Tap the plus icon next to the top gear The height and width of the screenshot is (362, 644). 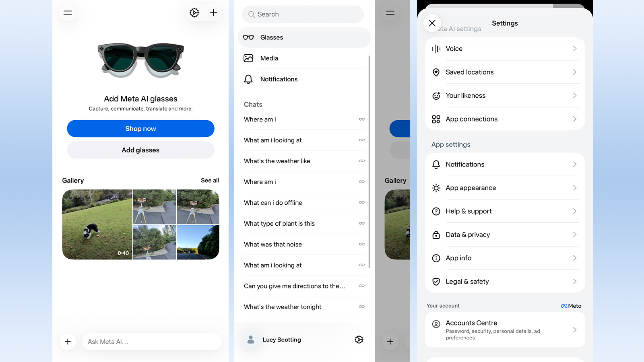[x=214, y=13]
